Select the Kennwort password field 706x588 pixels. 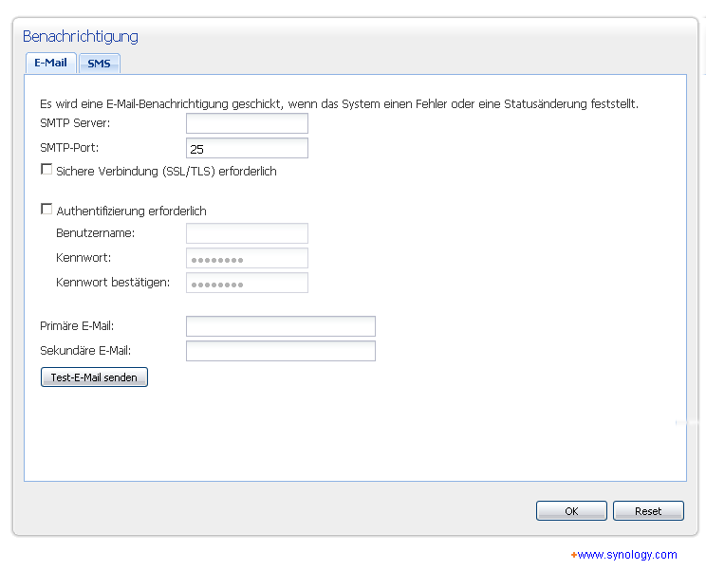(x=247, y=258)
